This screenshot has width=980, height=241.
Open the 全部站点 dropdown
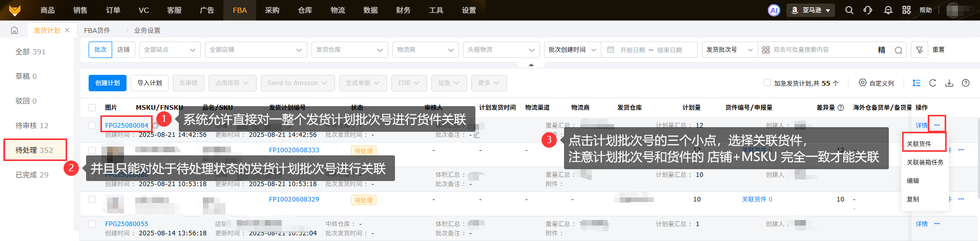pos(170,50)
